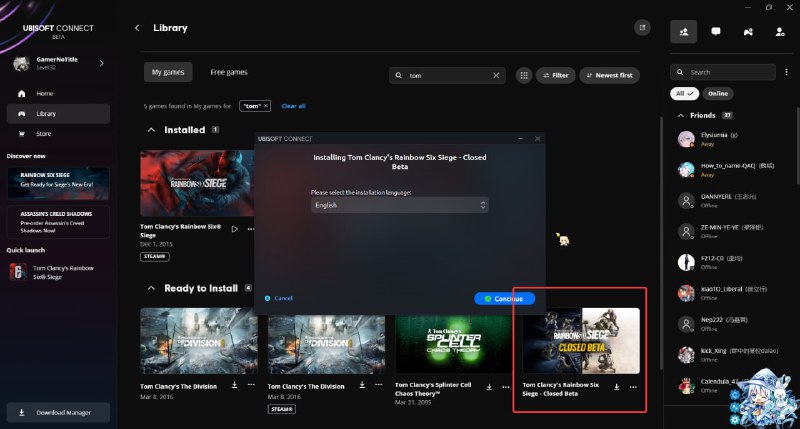Open the installation language dropdown
This screenshot has height=429, width=800.
click(399, 205)
